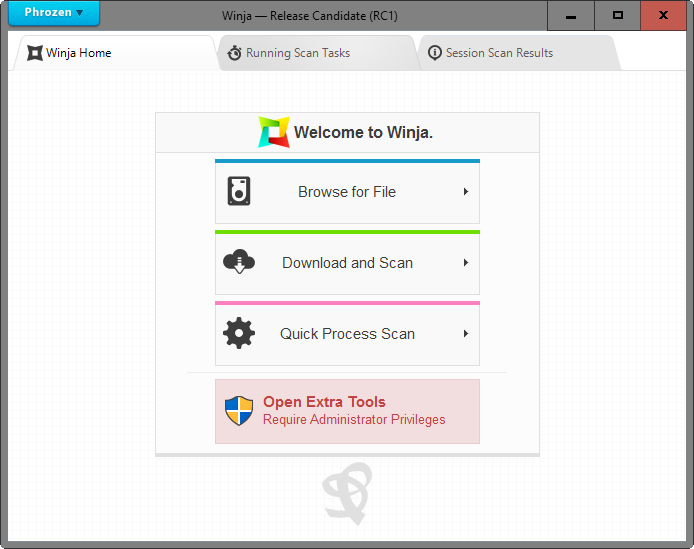Click the Open Extra Tools heading
The image size is (694, 549).
(324, 402)
